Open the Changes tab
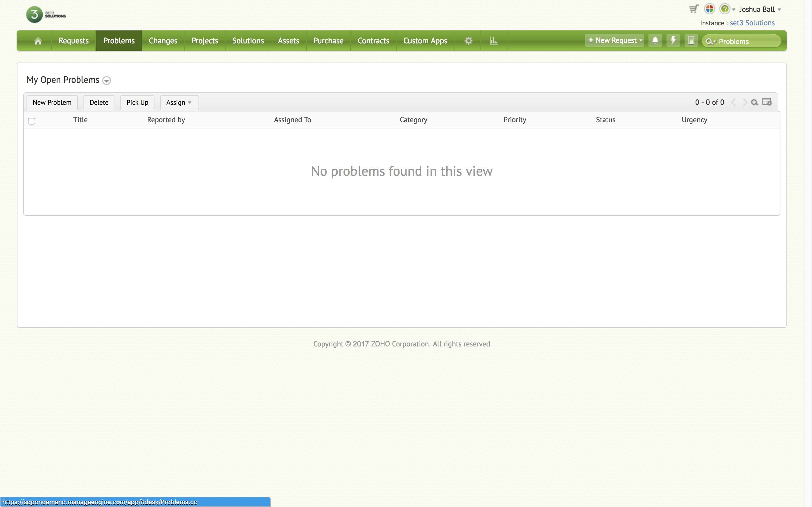This screenshot has width=812, height=507. [163, 41]
